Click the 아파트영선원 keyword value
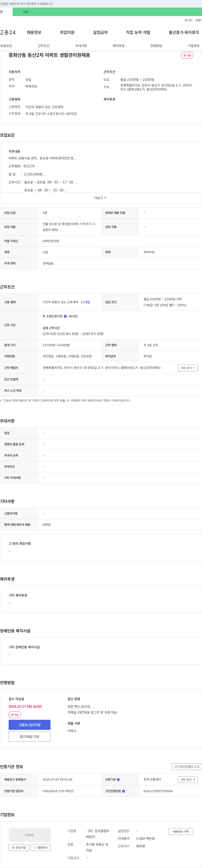This screenshot has width=202, height=868. [x=51, y=241]
